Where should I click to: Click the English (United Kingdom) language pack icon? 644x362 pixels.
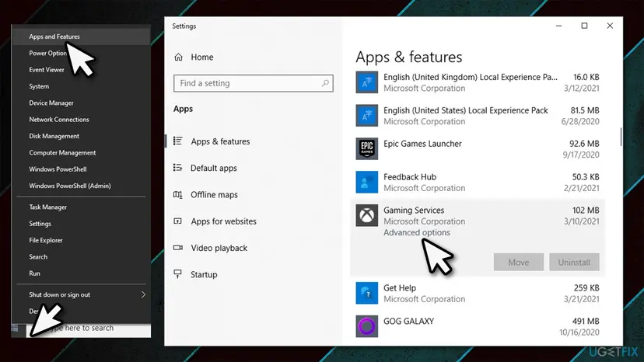coord(367,82)
